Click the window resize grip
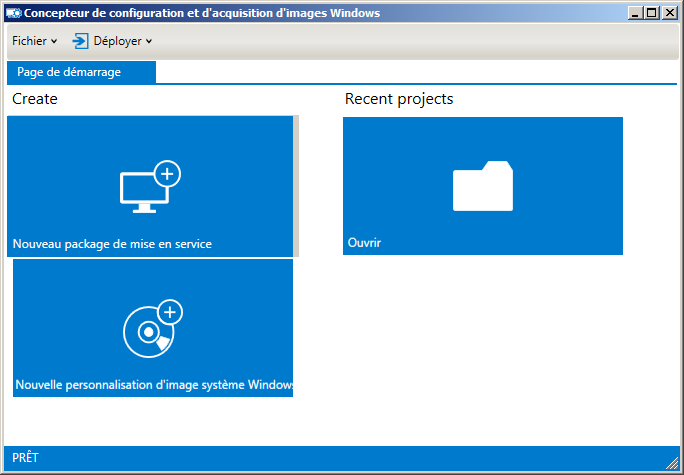This screenshot has width=684, height=475. [x=672, y=463]
